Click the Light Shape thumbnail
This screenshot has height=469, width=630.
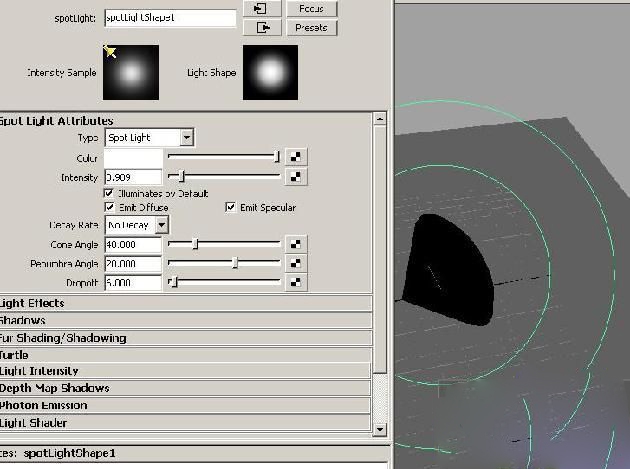pos(270,72)
